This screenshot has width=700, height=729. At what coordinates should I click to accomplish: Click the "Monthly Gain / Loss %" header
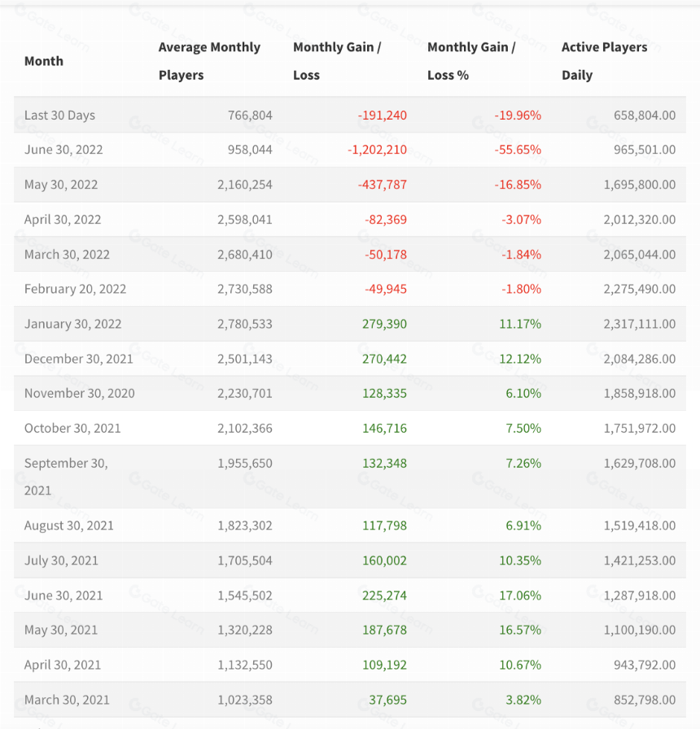point(471,61)
